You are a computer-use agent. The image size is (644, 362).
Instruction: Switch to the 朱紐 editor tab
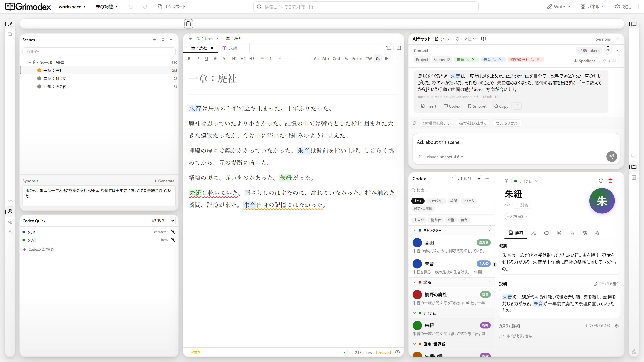pos(233,48)
